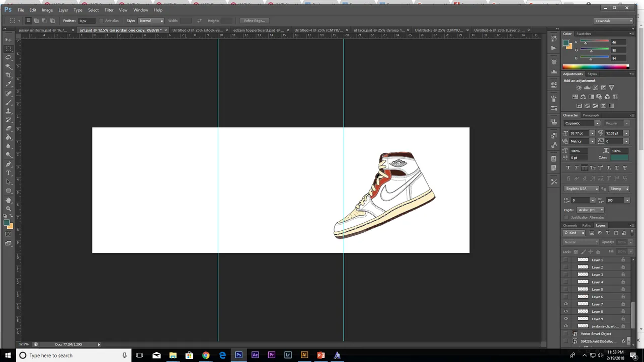Open the Filter menu

(x=109, y=10)
